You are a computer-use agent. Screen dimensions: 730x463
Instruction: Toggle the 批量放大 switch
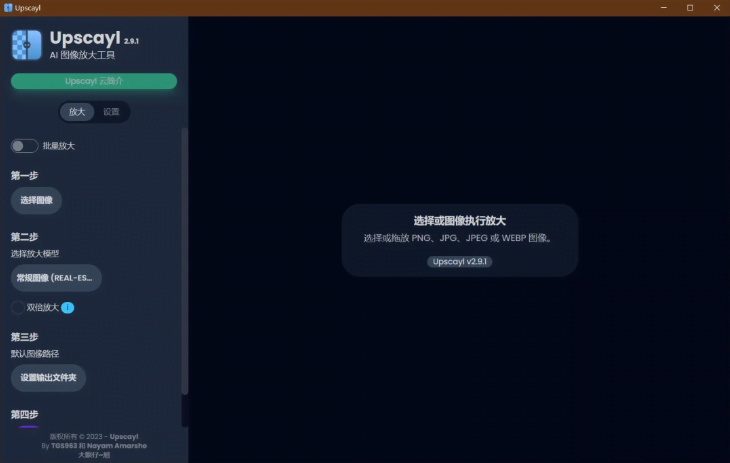pyautogui.click(x=24, y=146)
